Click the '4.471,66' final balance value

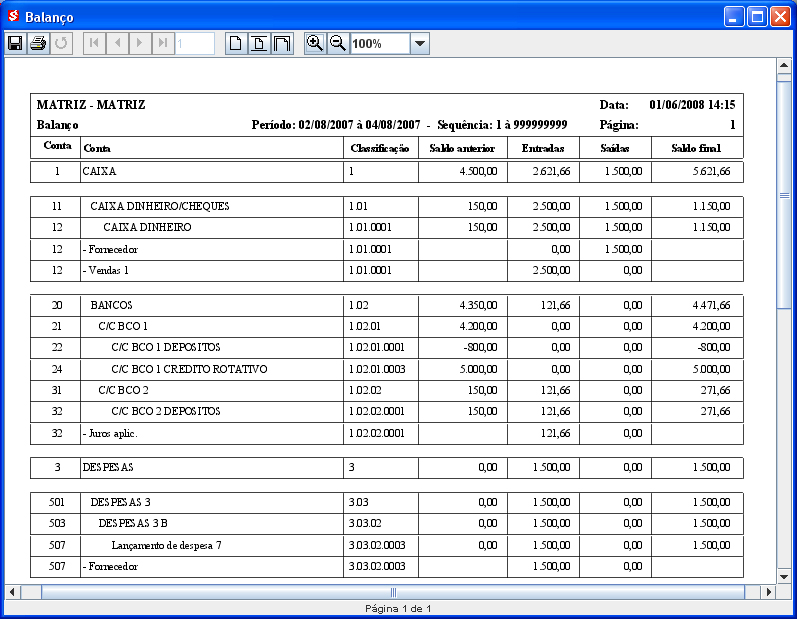point(712,305)
